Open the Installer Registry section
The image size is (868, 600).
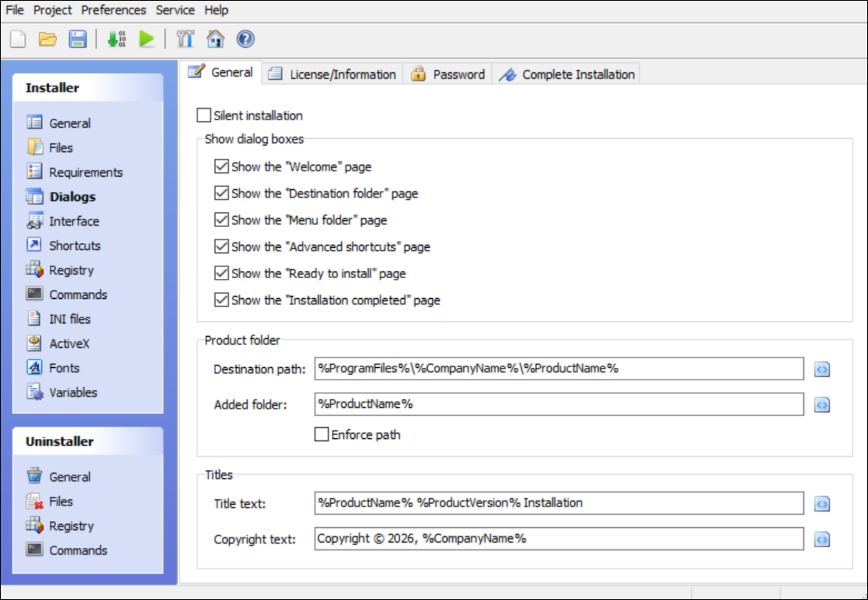click(71, 270)
